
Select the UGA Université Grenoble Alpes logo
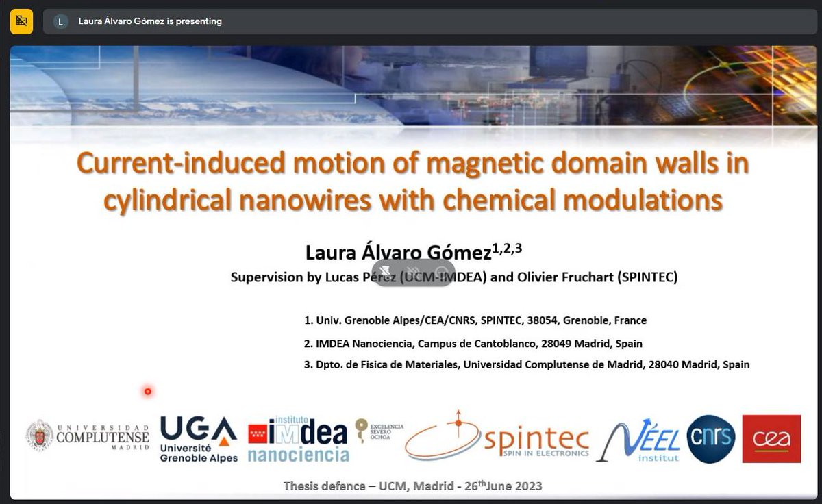(x=197, y=438)
